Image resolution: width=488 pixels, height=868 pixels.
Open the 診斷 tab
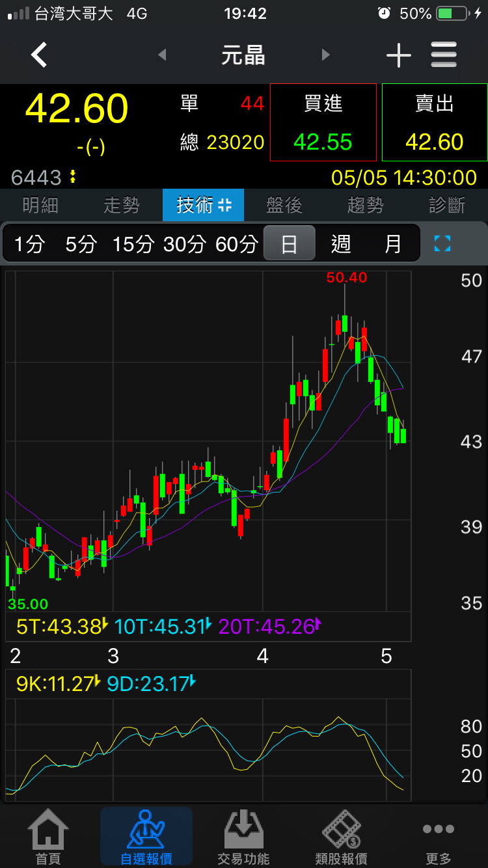point(447,206)
